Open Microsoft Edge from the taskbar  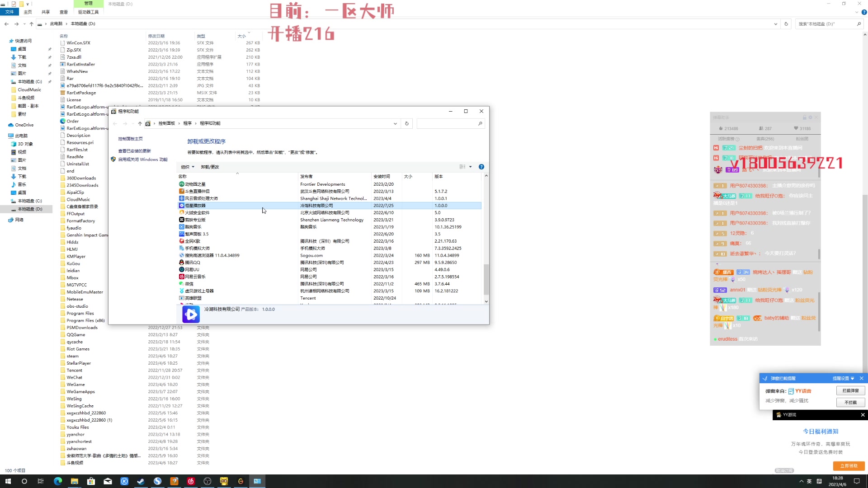(x=58, y=481)
